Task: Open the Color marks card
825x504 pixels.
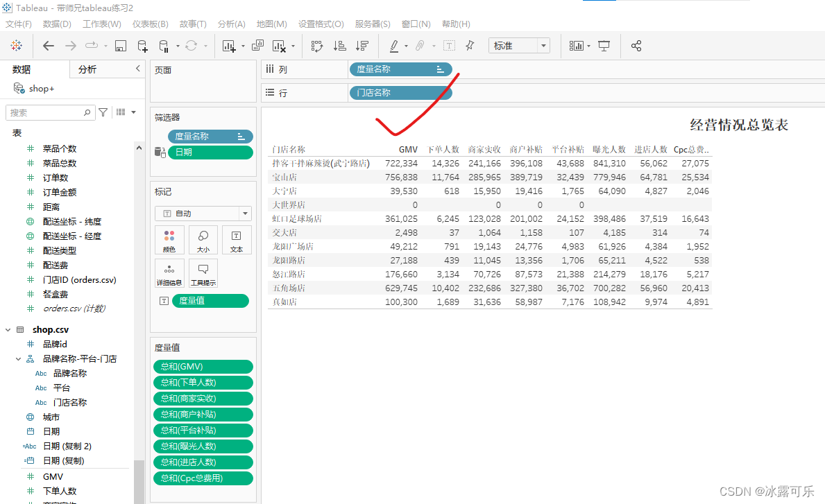Action: [169, 240]
